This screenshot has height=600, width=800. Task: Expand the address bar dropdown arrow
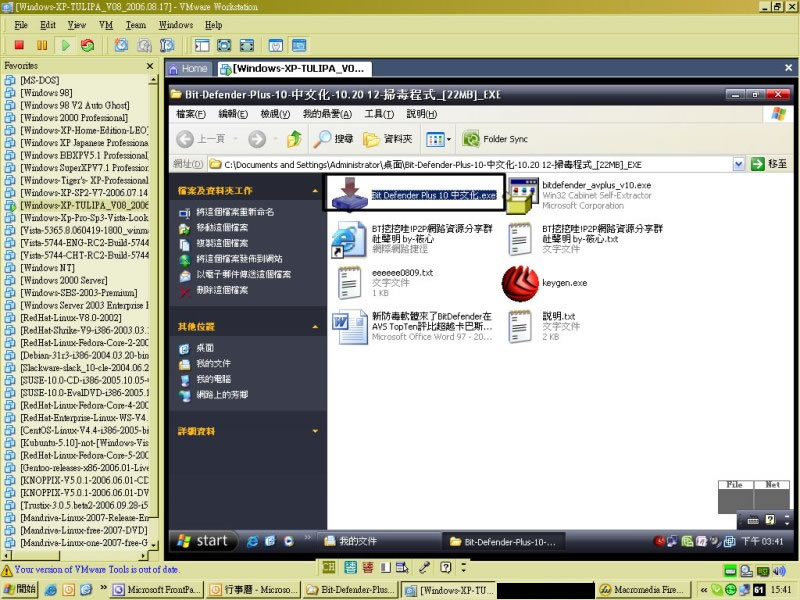tap(738, 164)
